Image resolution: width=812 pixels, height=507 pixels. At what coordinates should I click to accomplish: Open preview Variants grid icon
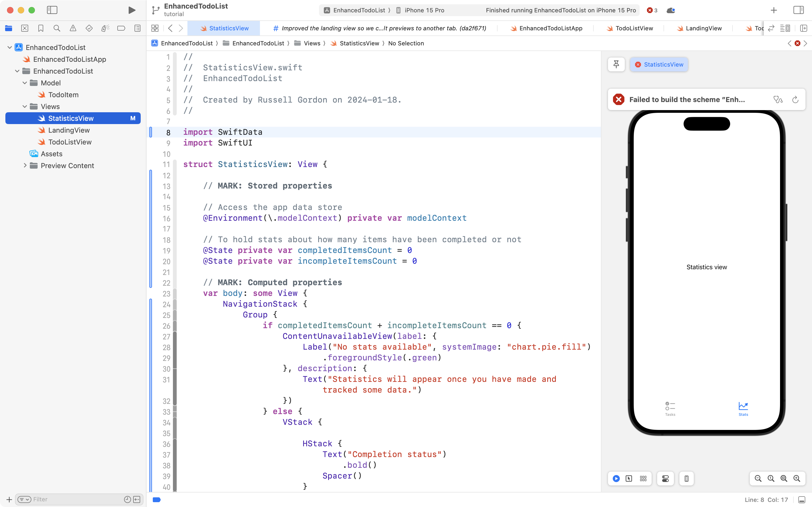click(x=643, y=479)
